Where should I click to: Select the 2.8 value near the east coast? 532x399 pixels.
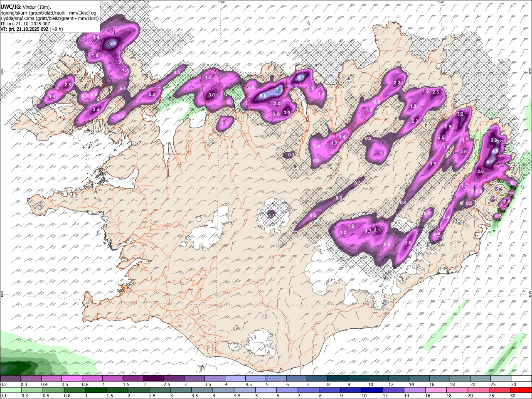coord(494,140)
